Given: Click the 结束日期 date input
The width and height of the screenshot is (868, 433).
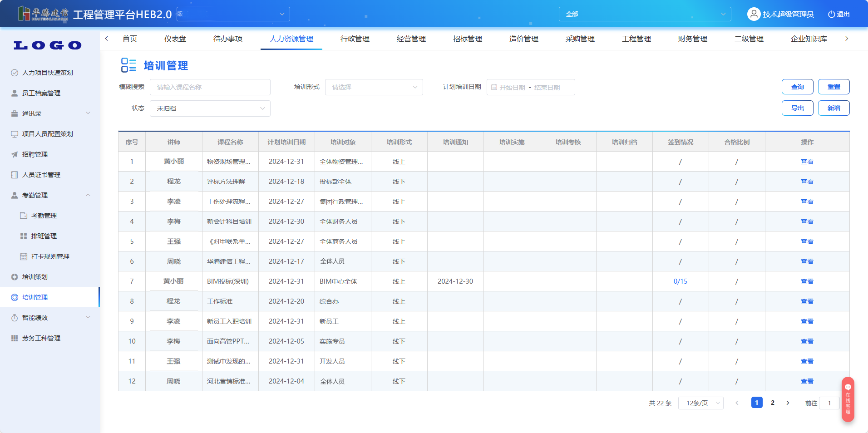Looking at the screenshot, I should point(547,88).
